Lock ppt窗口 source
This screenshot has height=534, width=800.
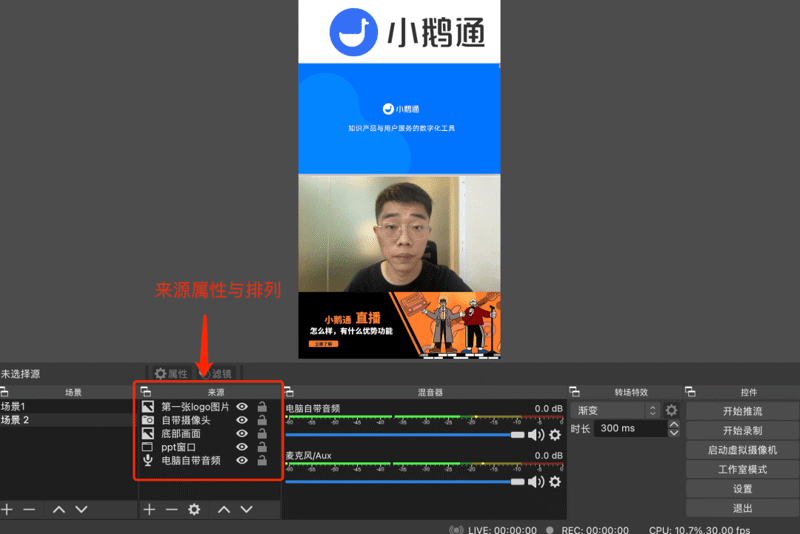pyautogui.click(x=262, y=447)
